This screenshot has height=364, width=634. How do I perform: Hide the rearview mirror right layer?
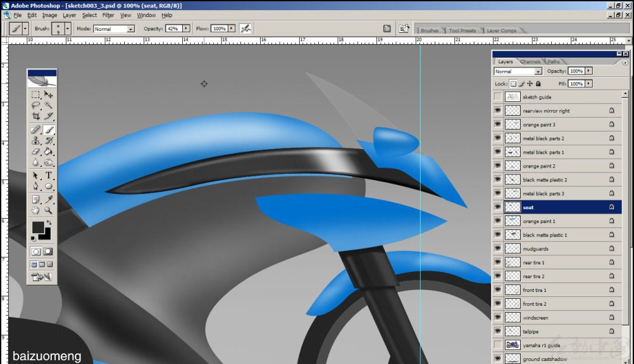click(498, 111)
